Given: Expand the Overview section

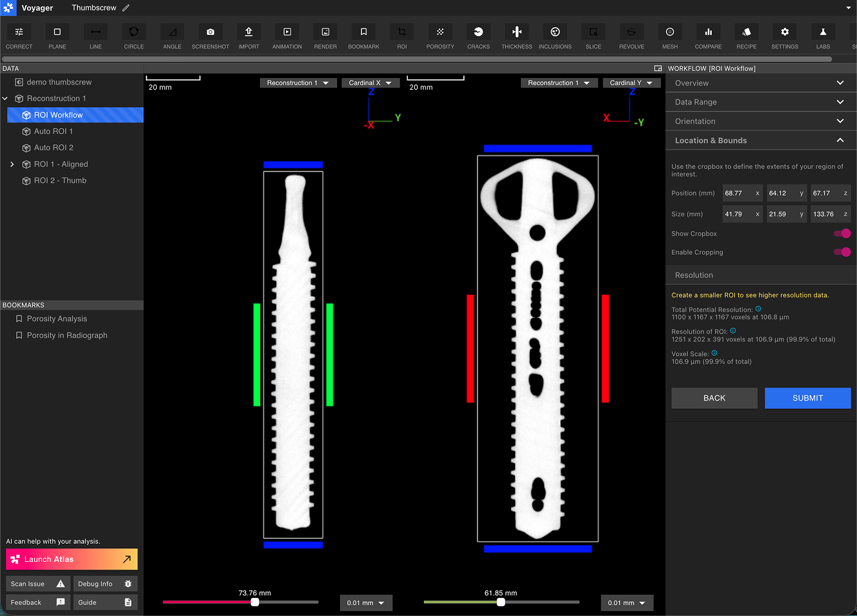Looking at the screenshot, I should tap(761, 83).
